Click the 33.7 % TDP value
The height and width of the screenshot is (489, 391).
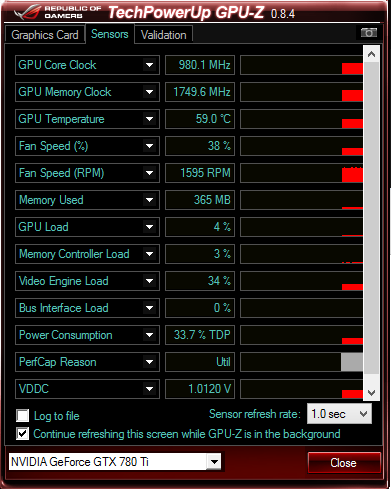[200, 335]
